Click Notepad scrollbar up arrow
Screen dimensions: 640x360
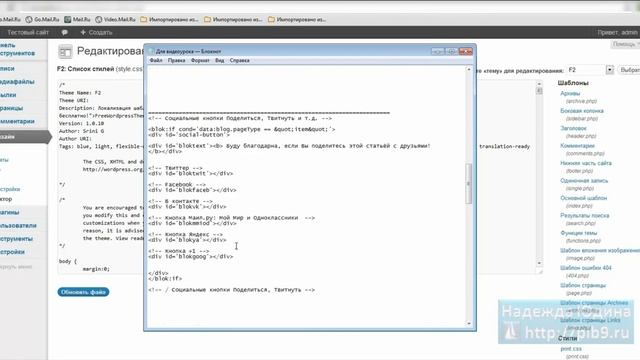469,70
